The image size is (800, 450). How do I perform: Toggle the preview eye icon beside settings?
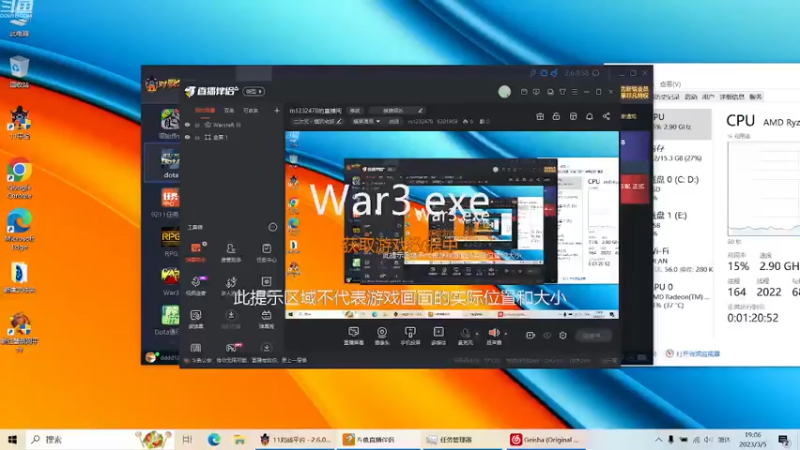pos(547,335)
